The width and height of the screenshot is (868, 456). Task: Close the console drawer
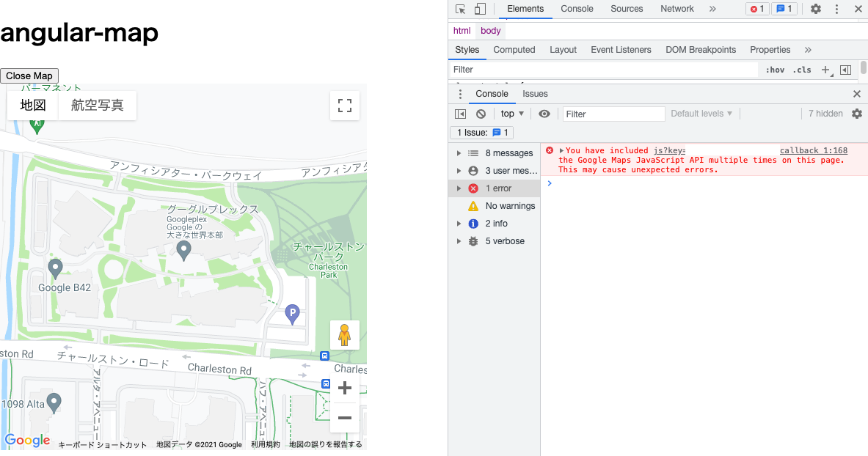click(857, 94)
